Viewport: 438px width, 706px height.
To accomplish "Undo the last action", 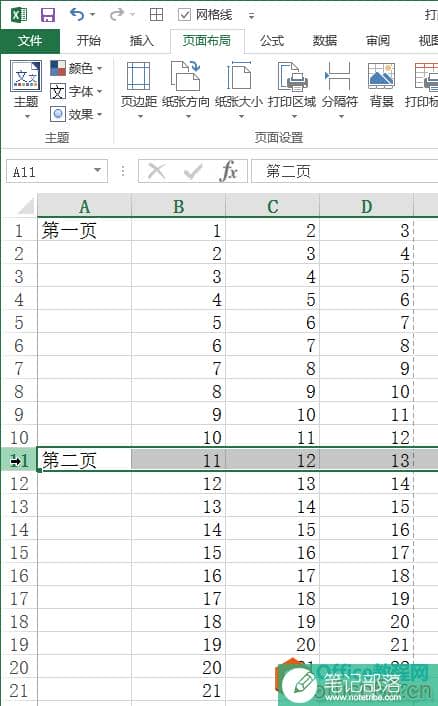I will coord(77,14).
